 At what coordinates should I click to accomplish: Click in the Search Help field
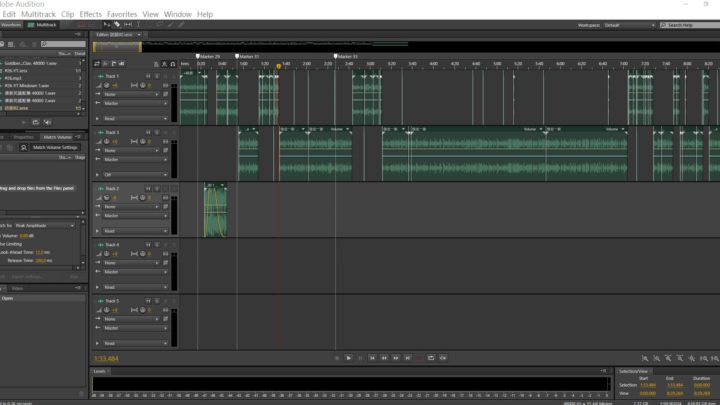(692, 24)
